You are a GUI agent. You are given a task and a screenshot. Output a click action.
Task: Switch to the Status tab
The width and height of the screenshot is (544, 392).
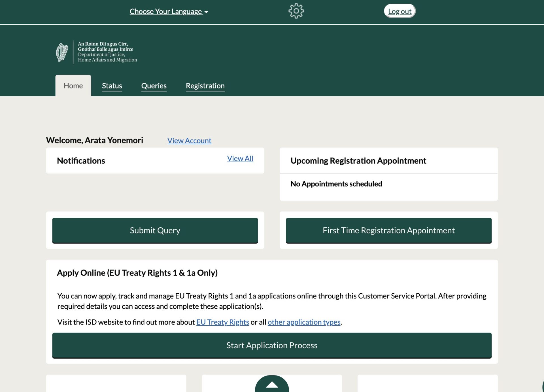tap(112, 86)
